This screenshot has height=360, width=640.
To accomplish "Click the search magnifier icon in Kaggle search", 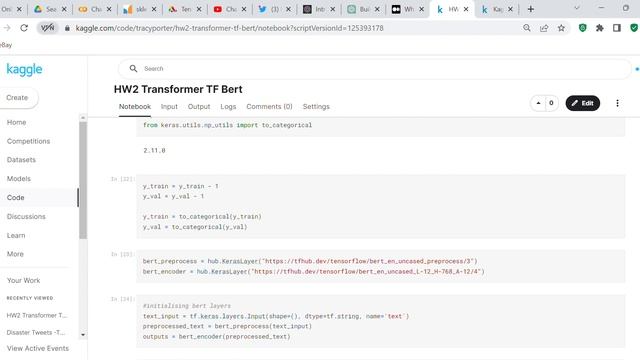I will [x=133, y=69].
